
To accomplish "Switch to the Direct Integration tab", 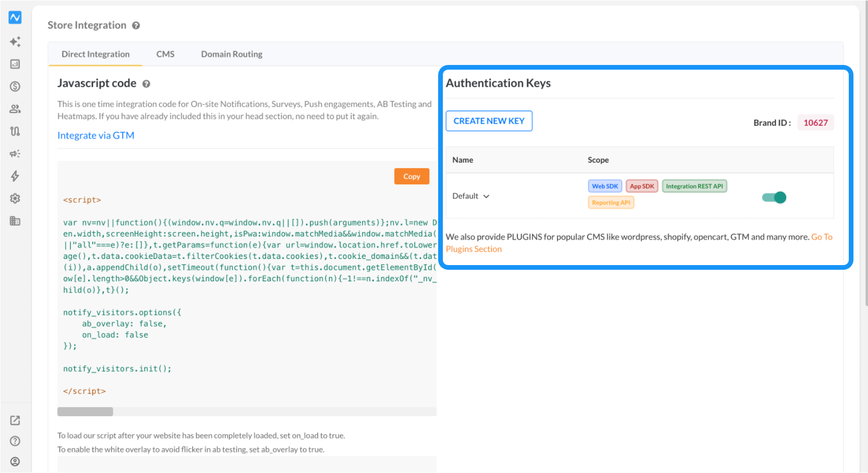I will pos(96,54).
